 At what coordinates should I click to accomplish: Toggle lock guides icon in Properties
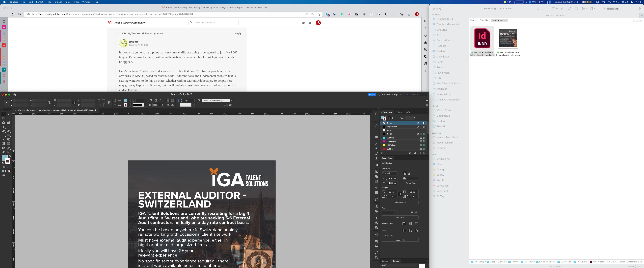point(410,230)
